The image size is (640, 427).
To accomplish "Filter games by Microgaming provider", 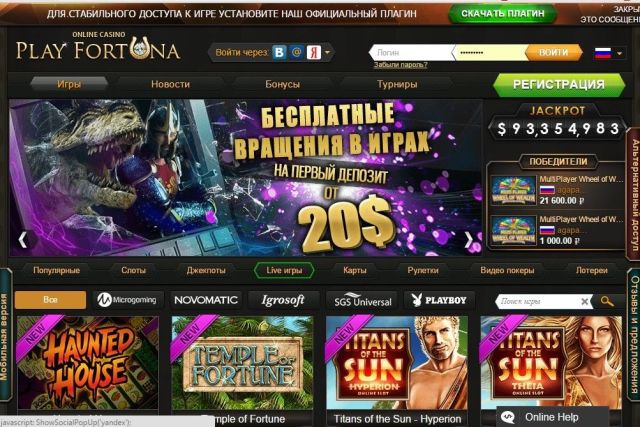I will [x=128, y=300].
